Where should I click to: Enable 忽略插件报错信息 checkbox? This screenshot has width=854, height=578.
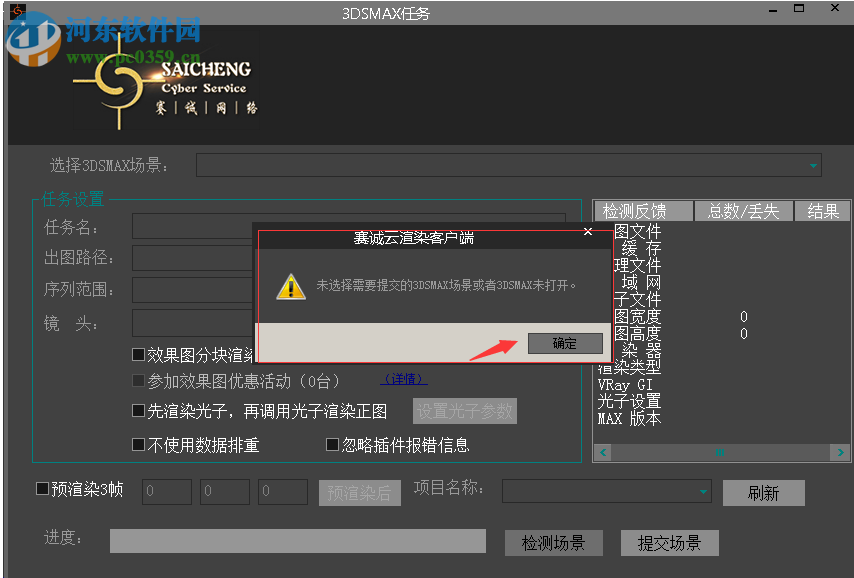(x=330, y=444)
